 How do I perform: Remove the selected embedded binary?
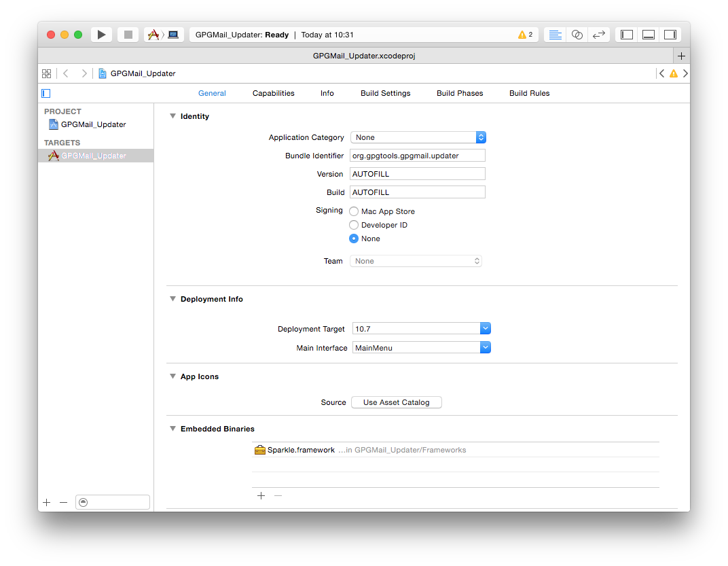[278, 496]
